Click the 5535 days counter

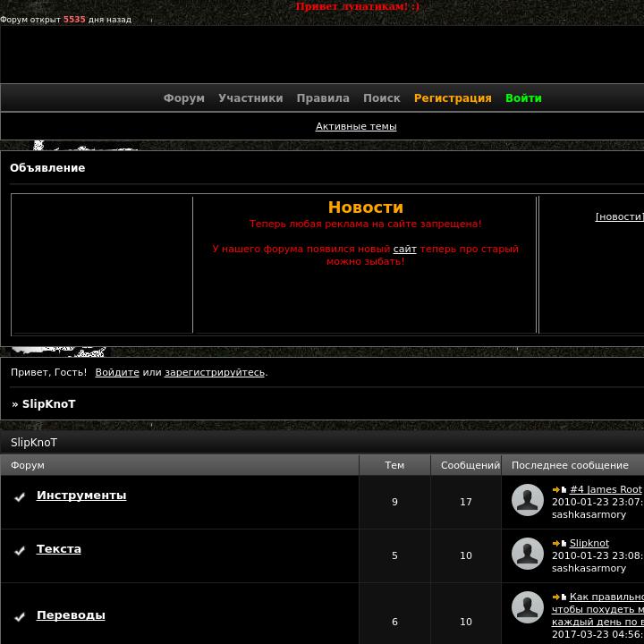tap(74, 20)
